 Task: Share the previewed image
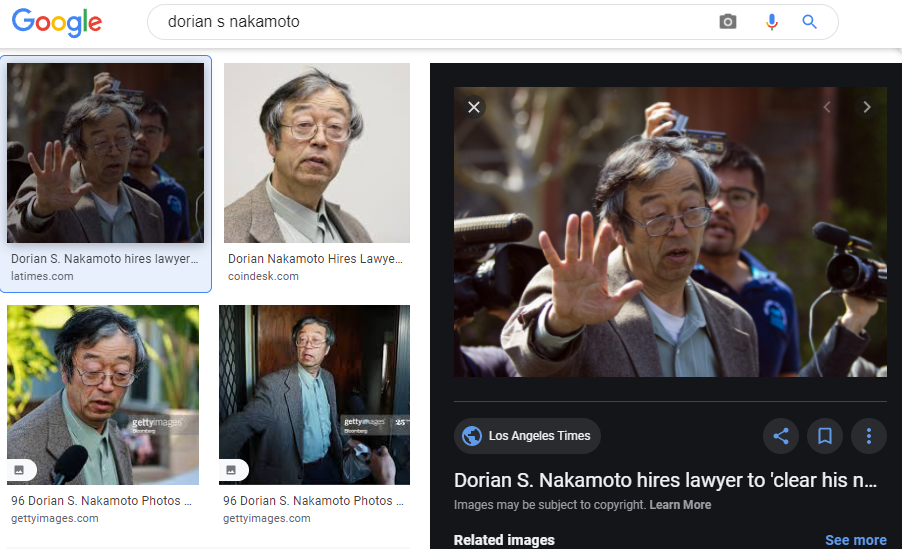[781, 436]
